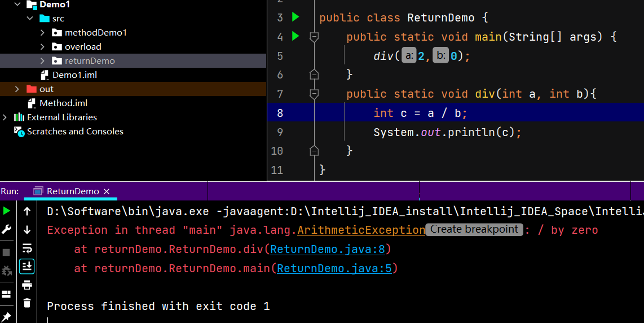Click the Create breakpoint button
Viewport: 644px width, 323px height.
coord(474,230)
